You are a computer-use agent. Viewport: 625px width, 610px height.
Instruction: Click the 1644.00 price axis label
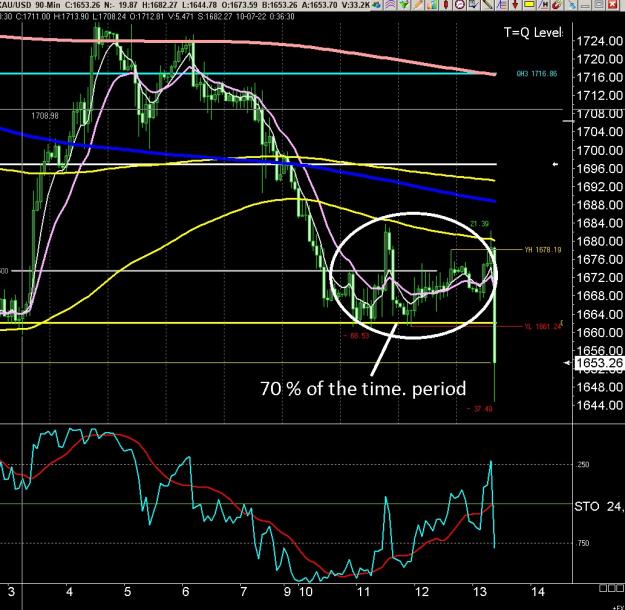point(599,405)
